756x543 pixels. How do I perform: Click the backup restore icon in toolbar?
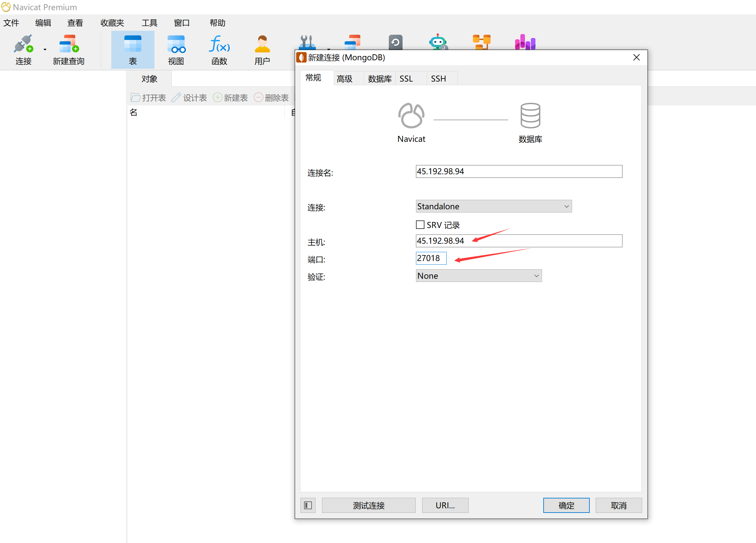click(x=395, y=42)
